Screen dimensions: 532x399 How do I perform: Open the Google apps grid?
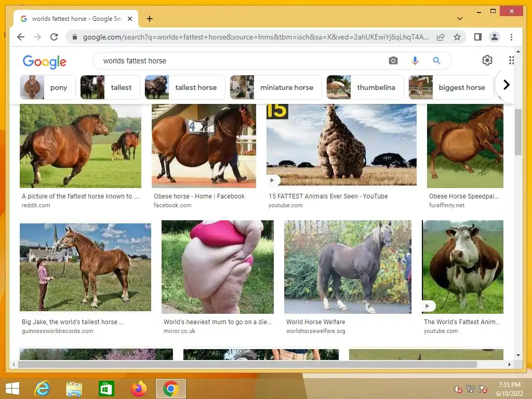pos(511,60)
